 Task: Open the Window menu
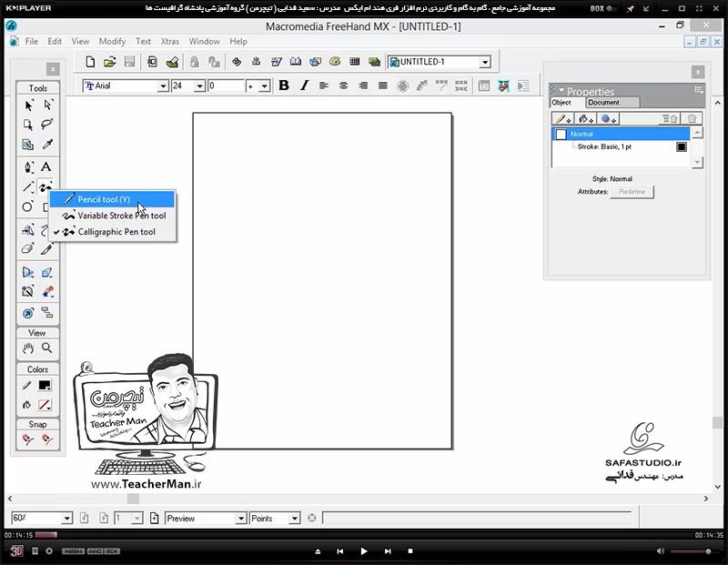pyautogui.click(x=204, y=41)
